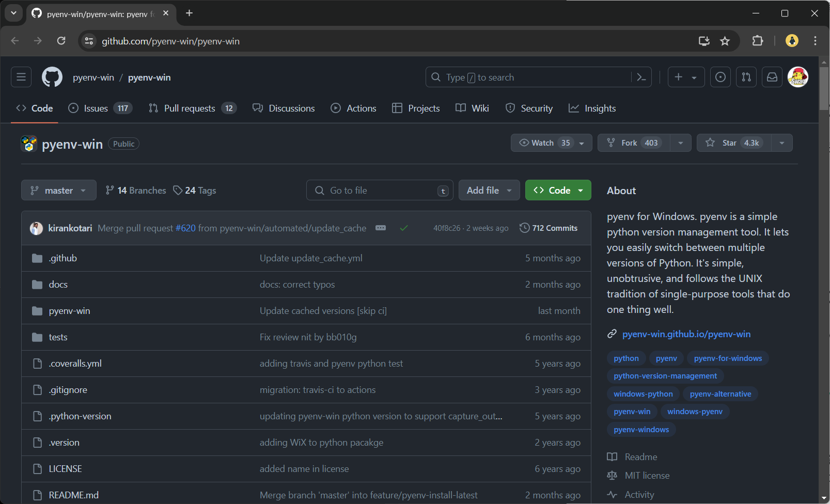The height and width of the screenshot is (504, 830).
Task: Bookmark this page with the star icon
Action: (725, 41)
